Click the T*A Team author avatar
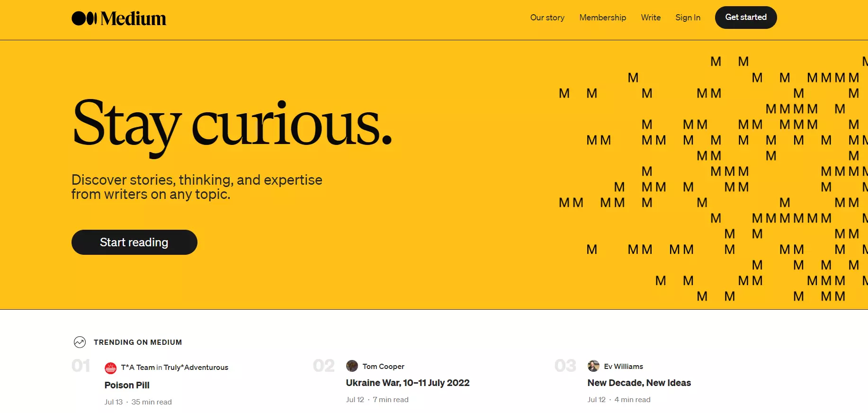Viewport: 868px width, 413px height. point(110,368)
